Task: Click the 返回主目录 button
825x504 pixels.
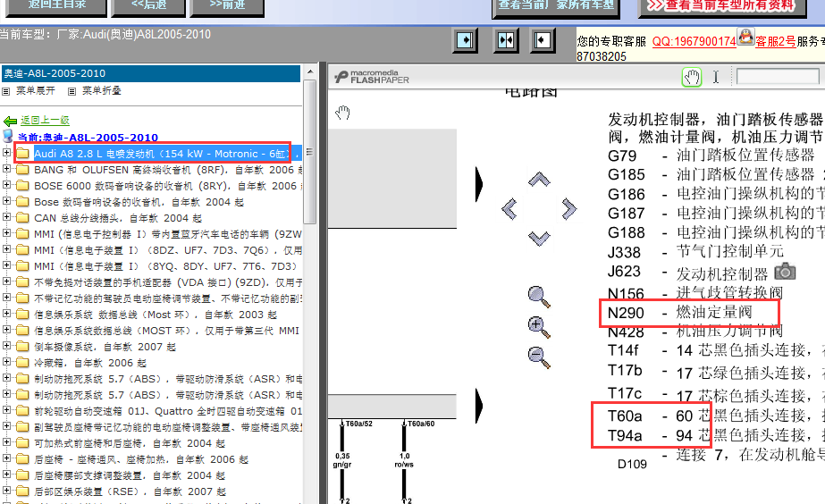Action: pos(57,6)
